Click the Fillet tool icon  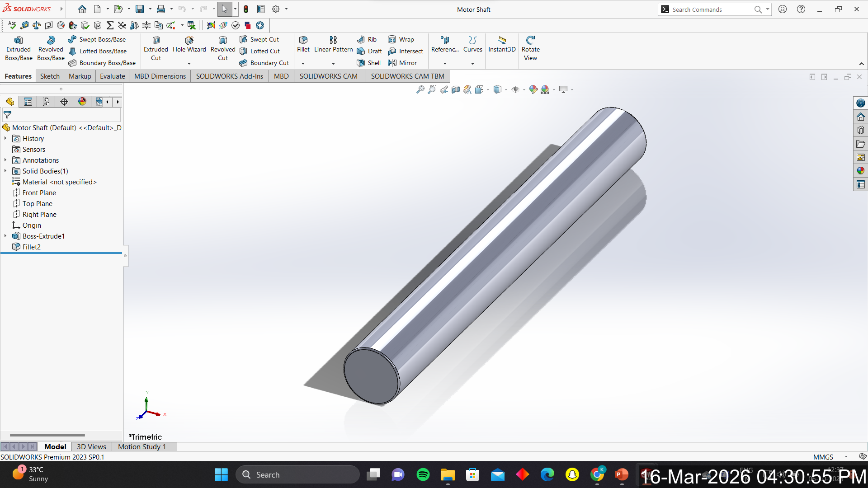point(303,41)
